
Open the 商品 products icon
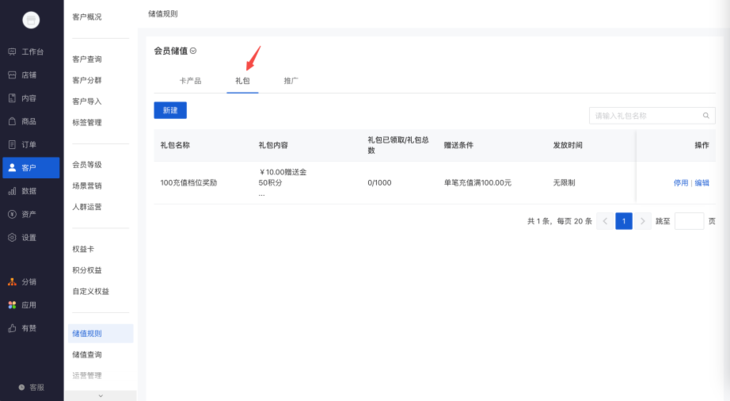[12, 121]
